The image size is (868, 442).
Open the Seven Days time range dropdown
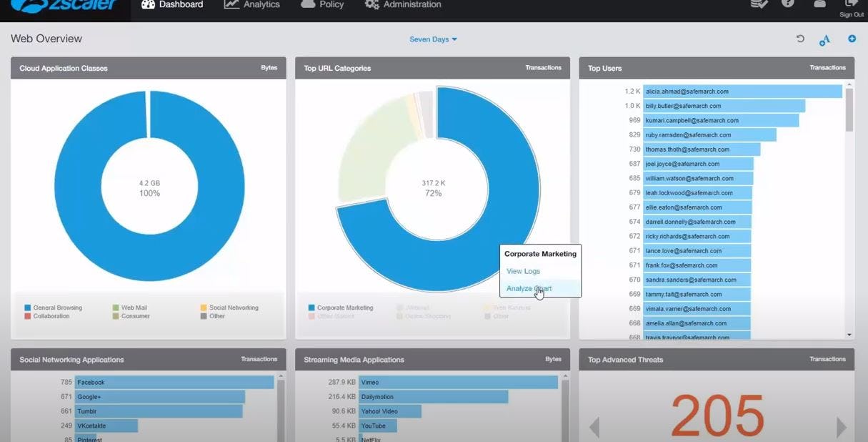tap(433, 39)
